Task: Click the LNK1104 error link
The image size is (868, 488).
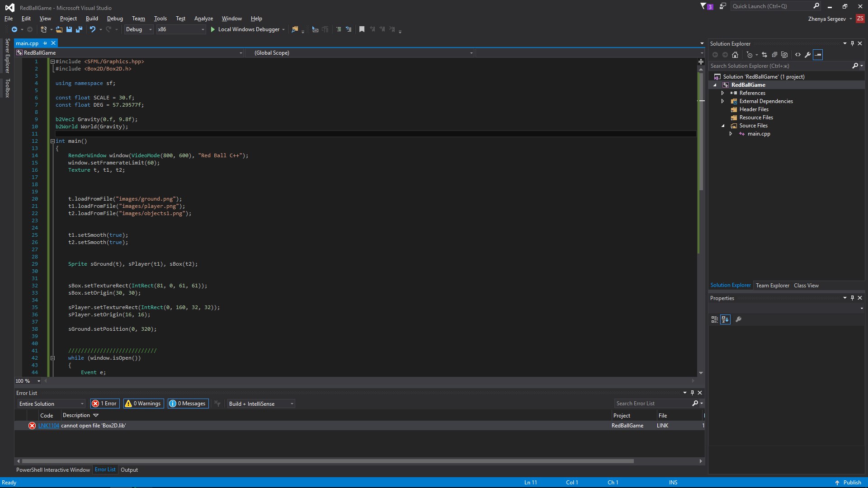Action: [x=48, y=426]
